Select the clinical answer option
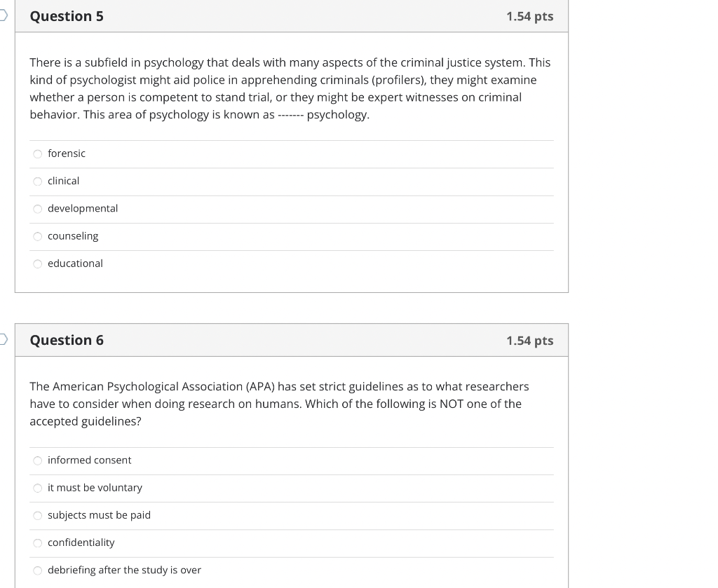 (37, 181)
